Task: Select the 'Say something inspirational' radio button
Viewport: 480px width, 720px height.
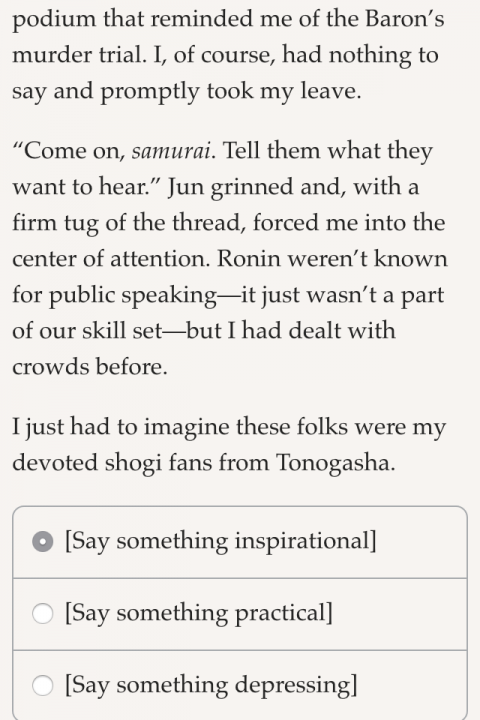Action: coord(43,542)
